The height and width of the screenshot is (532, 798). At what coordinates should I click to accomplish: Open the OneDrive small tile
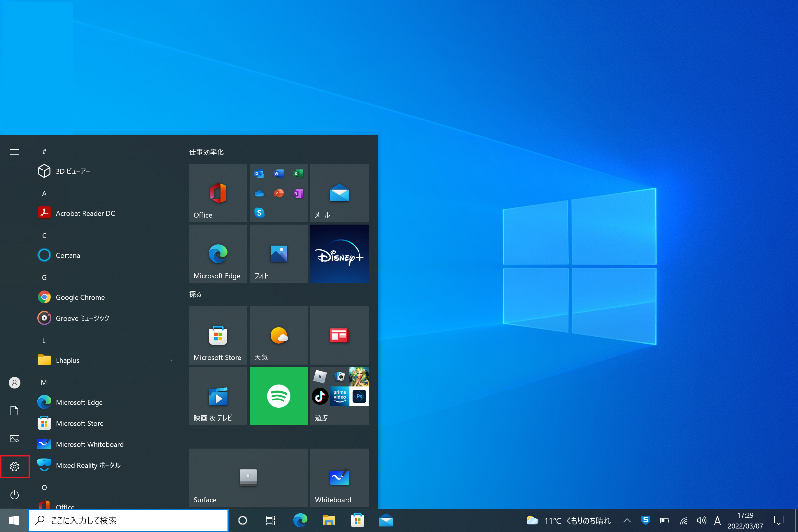pyautogui.click(x=259, y=193)
